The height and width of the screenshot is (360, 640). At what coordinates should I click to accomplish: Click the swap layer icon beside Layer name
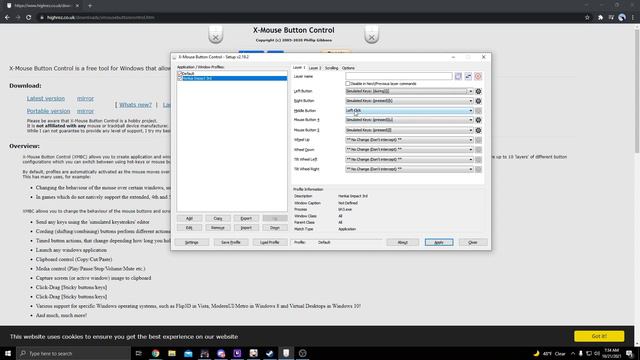click(x=468, y=76)
